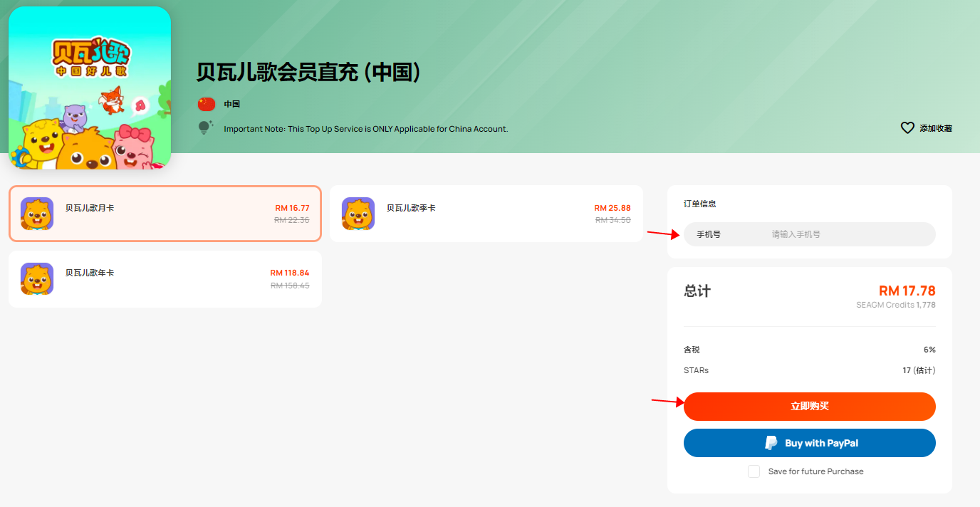Viewport: 980px width, 507px height.
Task: Click the 含税 tax label
Action: coord(692,350)
